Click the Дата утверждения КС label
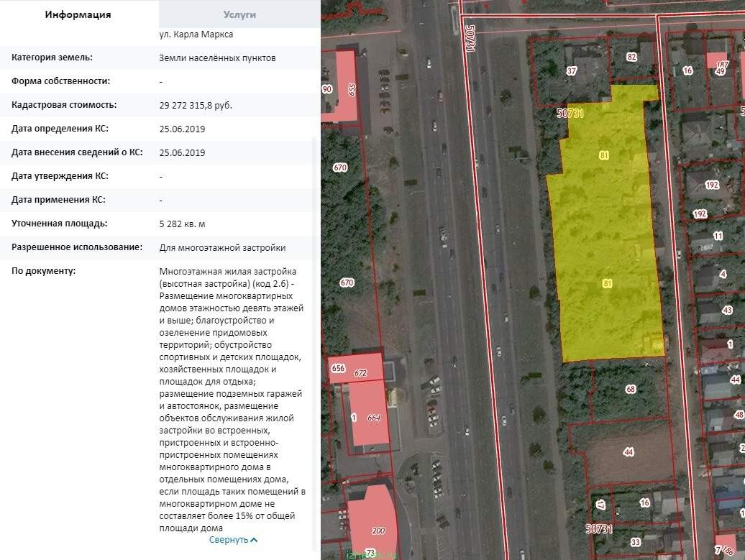Screen dimensions: 745x560 [x=60, y=176]
